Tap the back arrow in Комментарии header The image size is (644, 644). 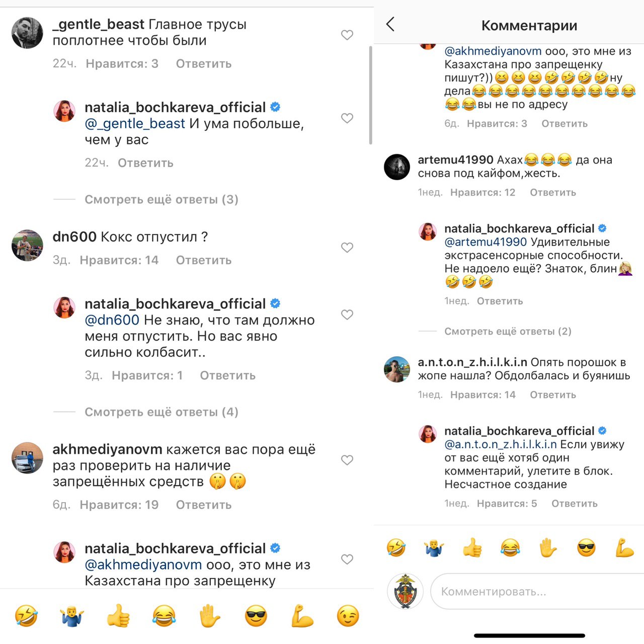point(390,24)
